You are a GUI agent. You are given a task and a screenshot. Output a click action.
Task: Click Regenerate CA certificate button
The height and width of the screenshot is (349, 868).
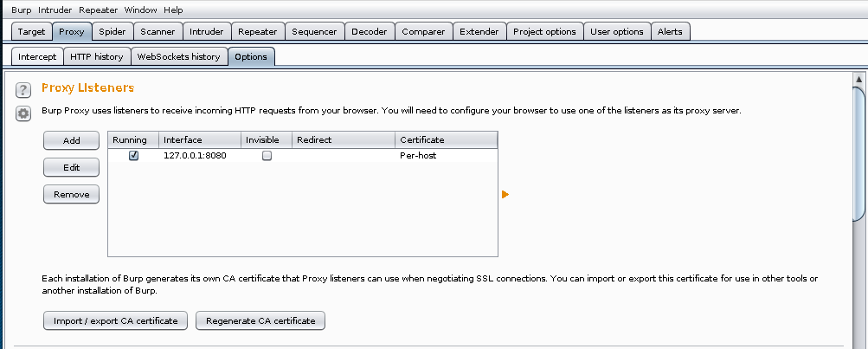coord(260,320)
